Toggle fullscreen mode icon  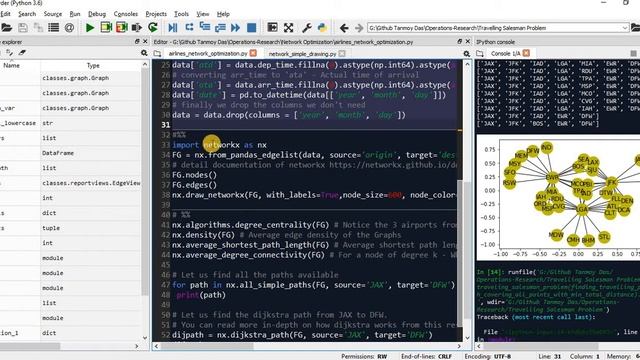click(289, 28)
